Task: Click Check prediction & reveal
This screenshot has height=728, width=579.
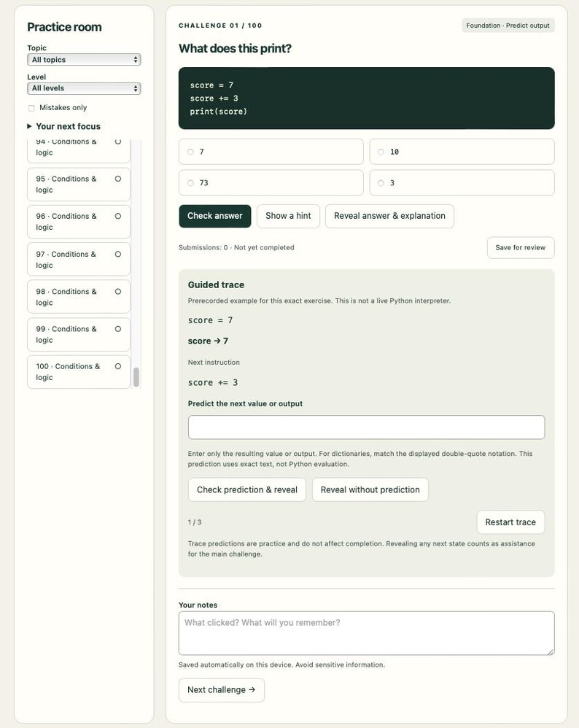Action: (x=247, y=489)
